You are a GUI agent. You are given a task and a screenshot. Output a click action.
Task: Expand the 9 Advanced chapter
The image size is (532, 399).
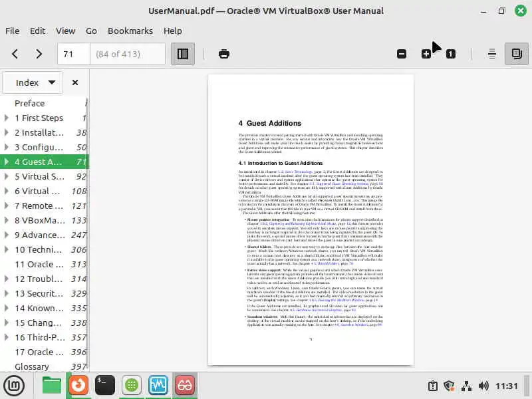pos(7,235)
